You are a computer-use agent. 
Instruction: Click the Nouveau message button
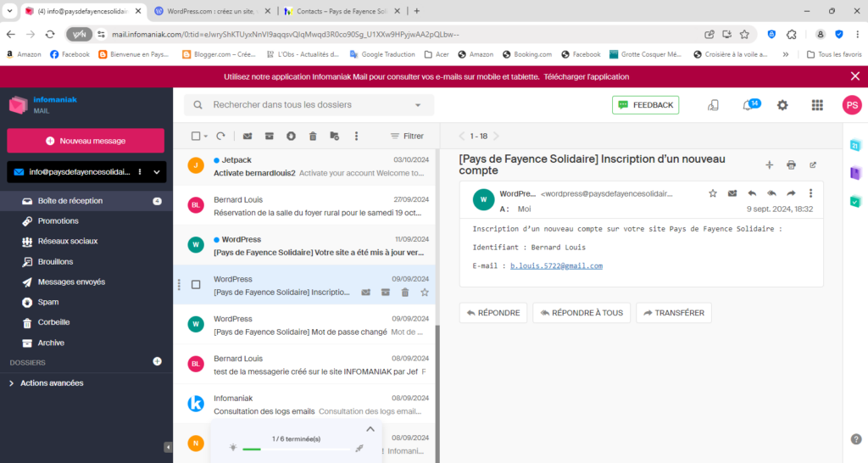coord(86,141)
